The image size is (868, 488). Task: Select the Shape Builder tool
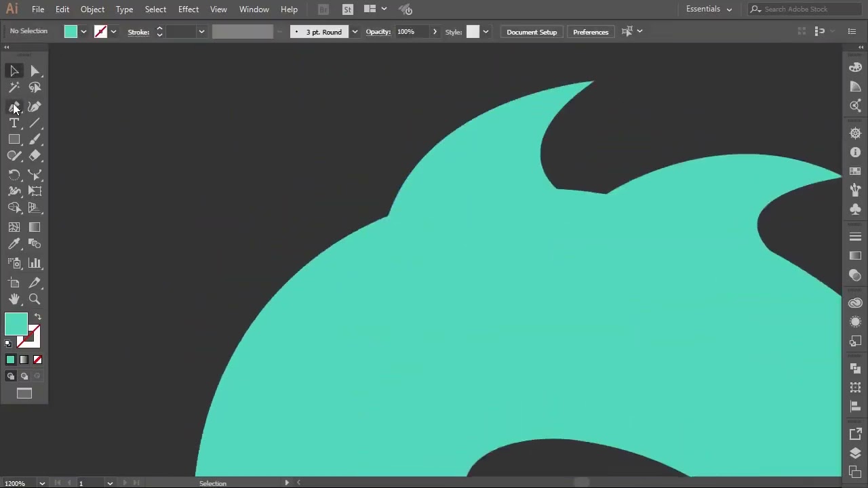point(14,208)
